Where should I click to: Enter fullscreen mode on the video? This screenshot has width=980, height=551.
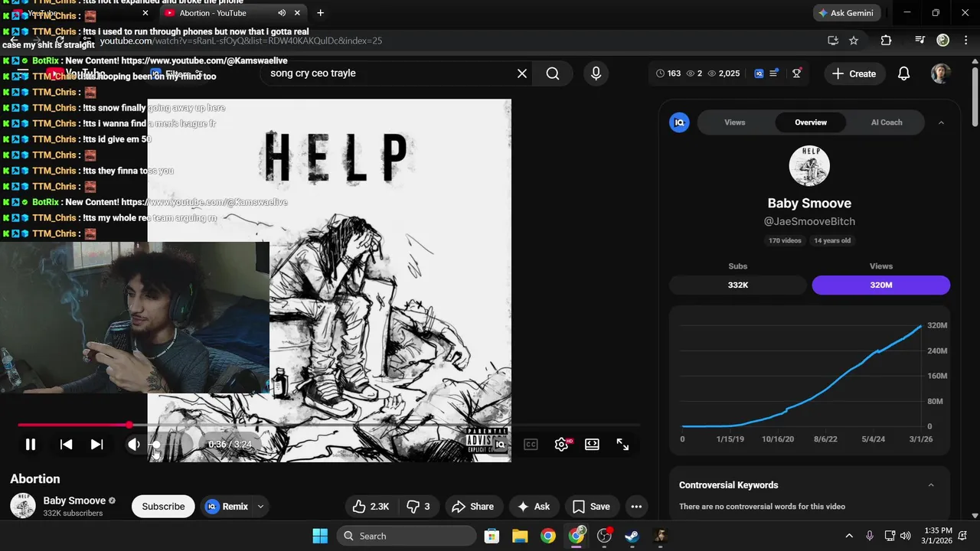622,445
